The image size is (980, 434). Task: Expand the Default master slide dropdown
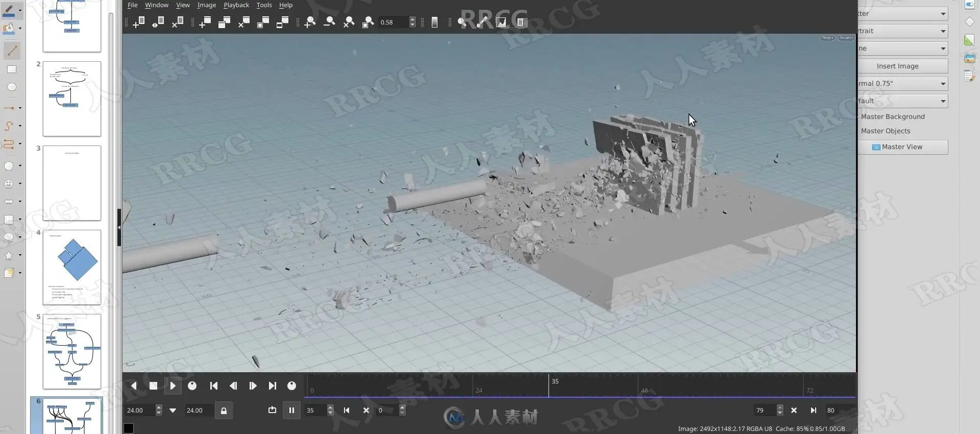(902, 101)
